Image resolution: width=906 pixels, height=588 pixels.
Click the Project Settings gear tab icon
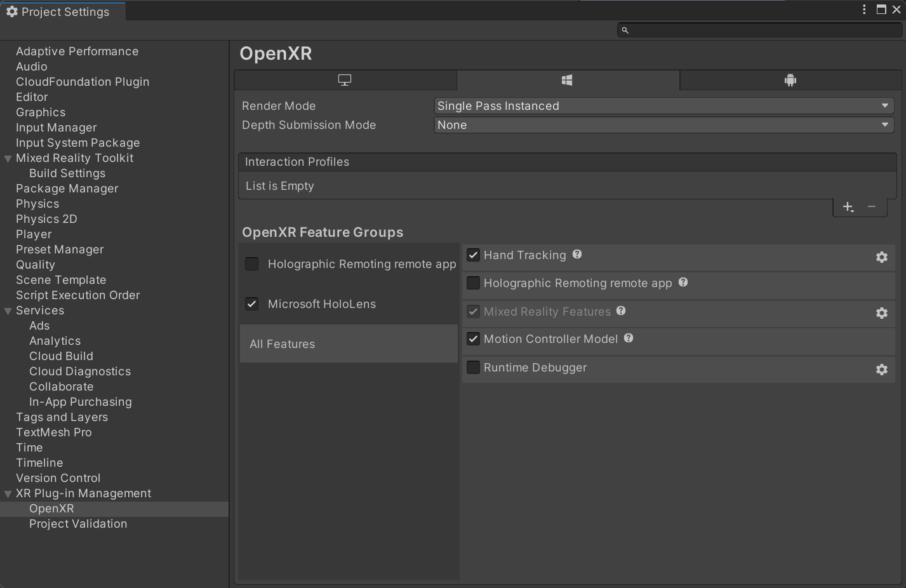(12, 11)
